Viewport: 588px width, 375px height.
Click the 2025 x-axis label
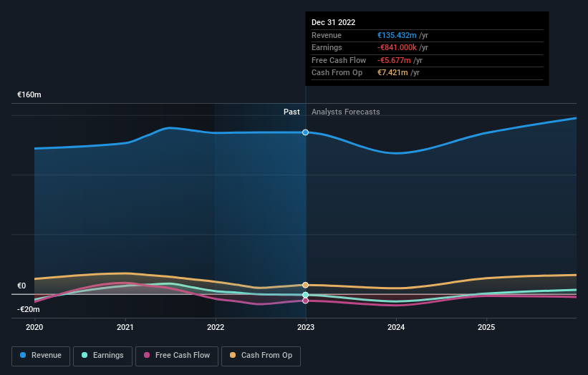coord(486,328)
